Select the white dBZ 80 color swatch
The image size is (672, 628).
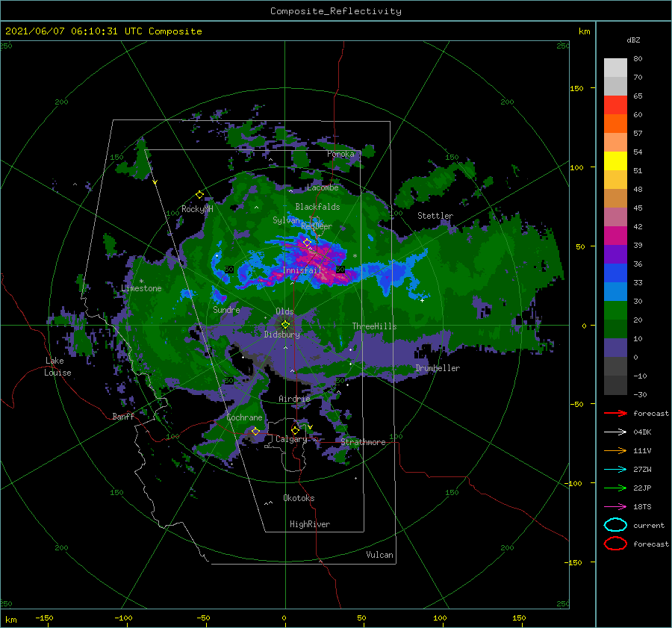[x=615, y=67]
